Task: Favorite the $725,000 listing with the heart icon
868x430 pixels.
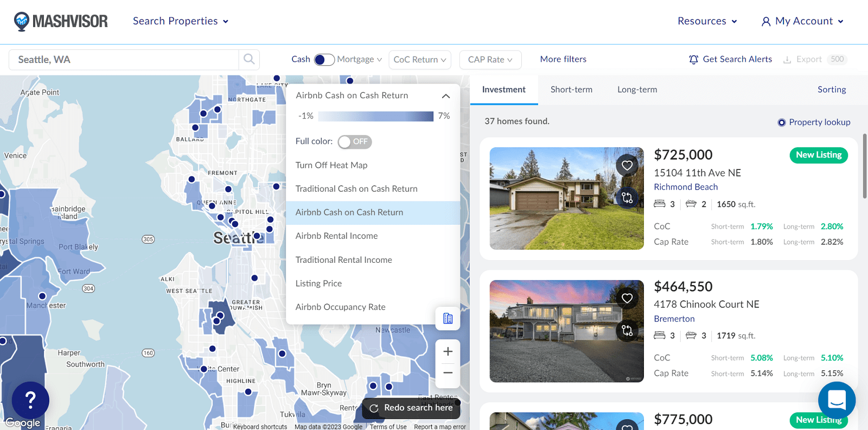Action: (x=627, y=166)
